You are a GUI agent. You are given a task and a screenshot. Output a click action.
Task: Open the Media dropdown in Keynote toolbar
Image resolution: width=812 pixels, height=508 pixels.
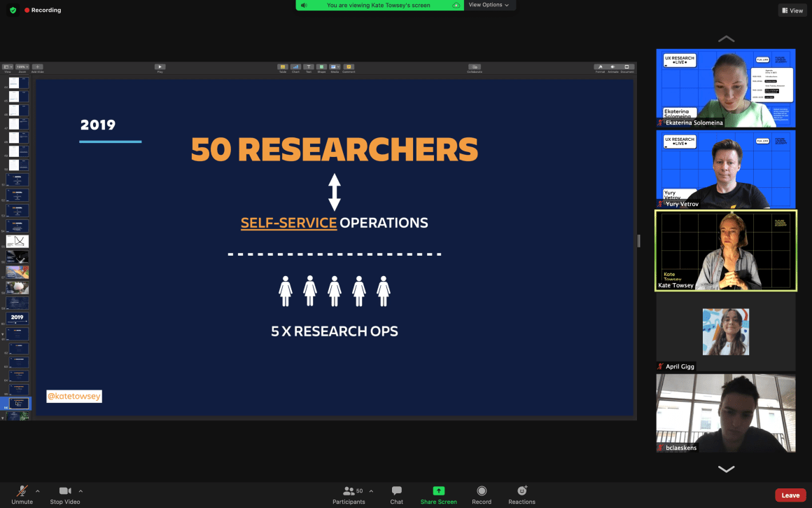(335, 67)
